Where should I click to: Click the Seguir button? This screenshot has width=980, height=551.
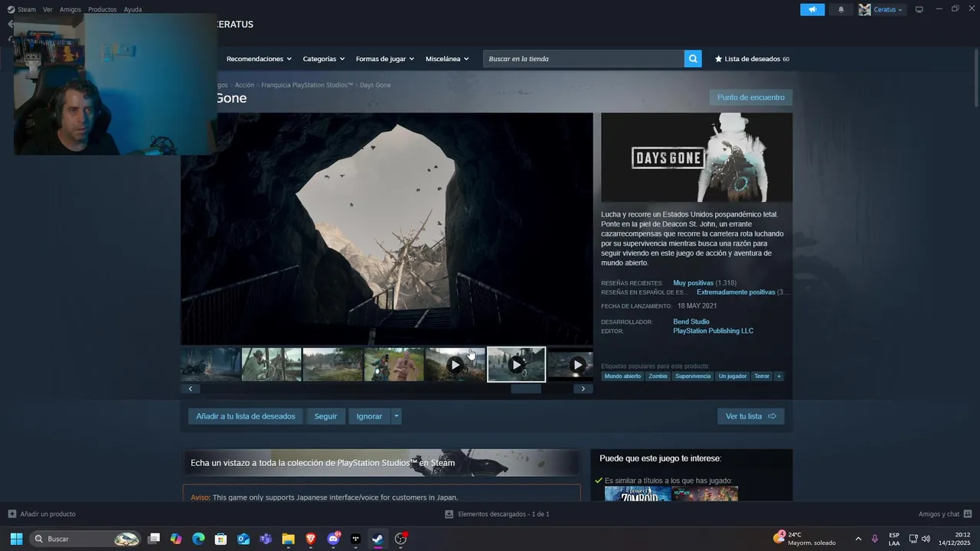click(325, 416)
